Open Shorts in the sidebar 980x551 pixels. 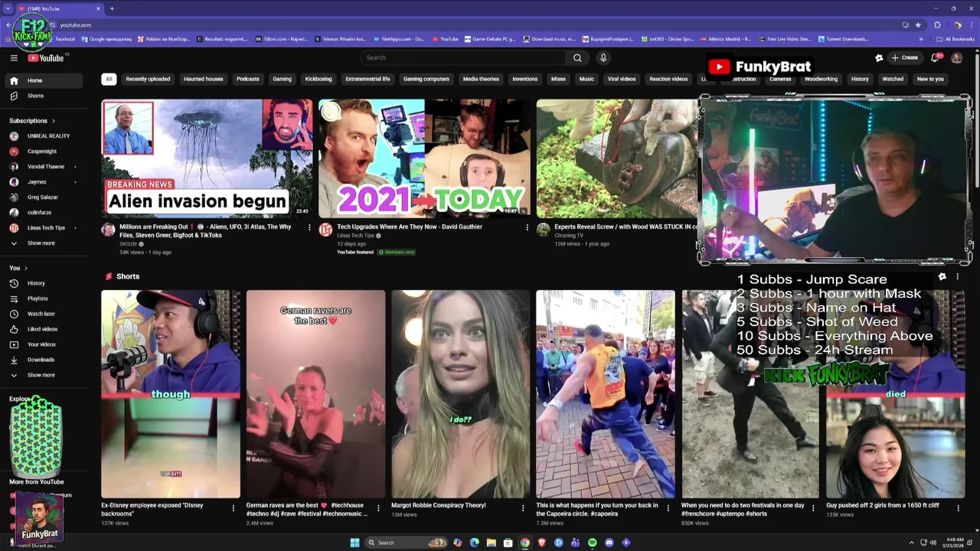coord(44,96)
